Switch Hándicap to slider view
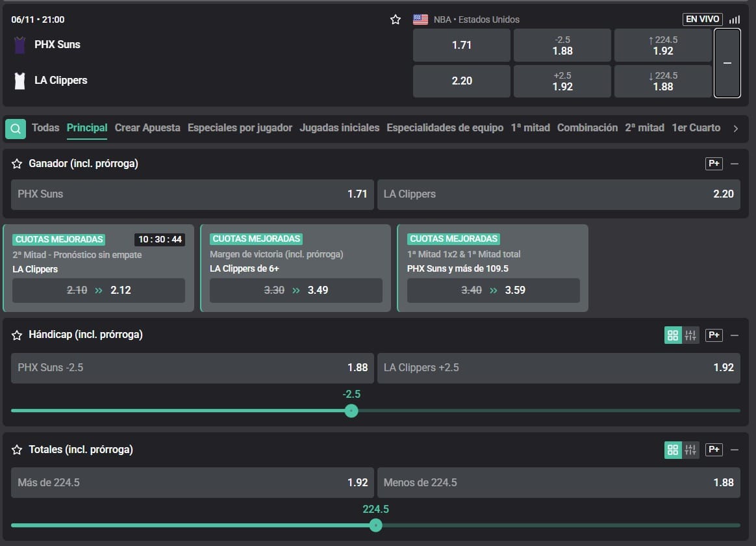This screenshot has height=546, width=756. tap(690, 335)
